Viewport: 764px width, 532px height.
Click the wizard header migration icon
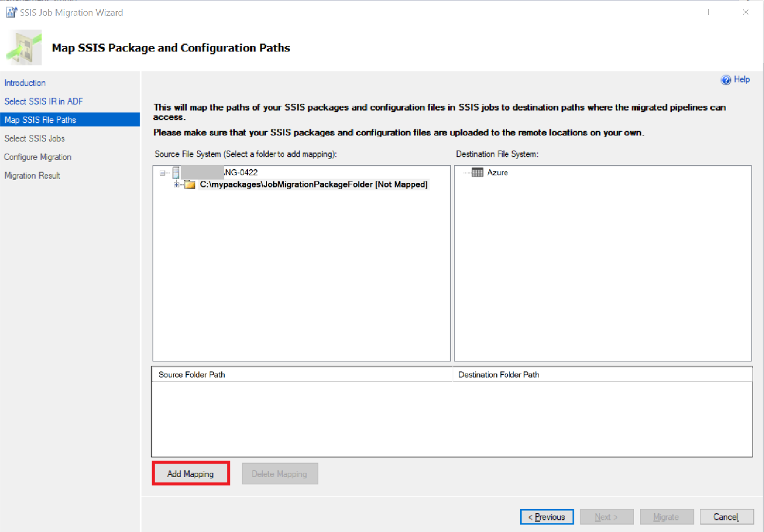point(23,47)
